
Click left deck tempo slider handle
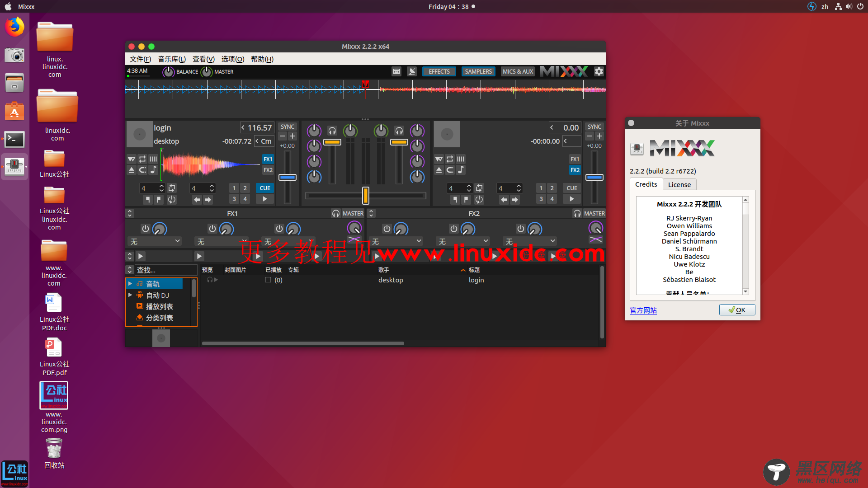[x=287, y=177]
